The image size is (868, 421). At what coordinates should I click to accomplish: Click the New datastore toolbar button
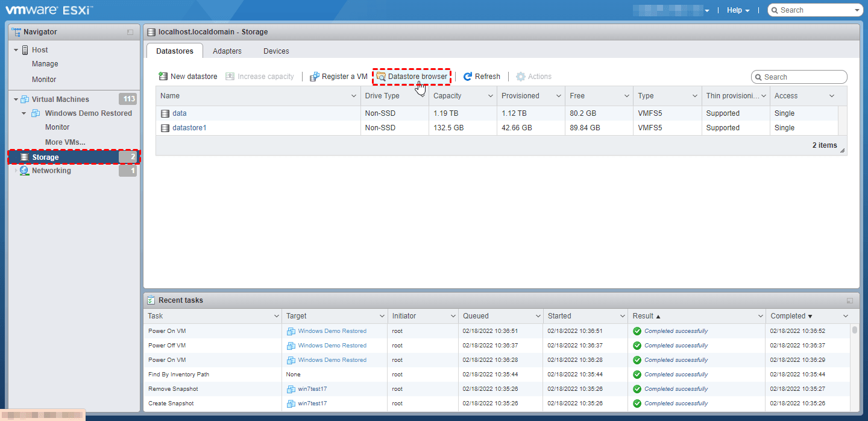click(x=187, y=77)
